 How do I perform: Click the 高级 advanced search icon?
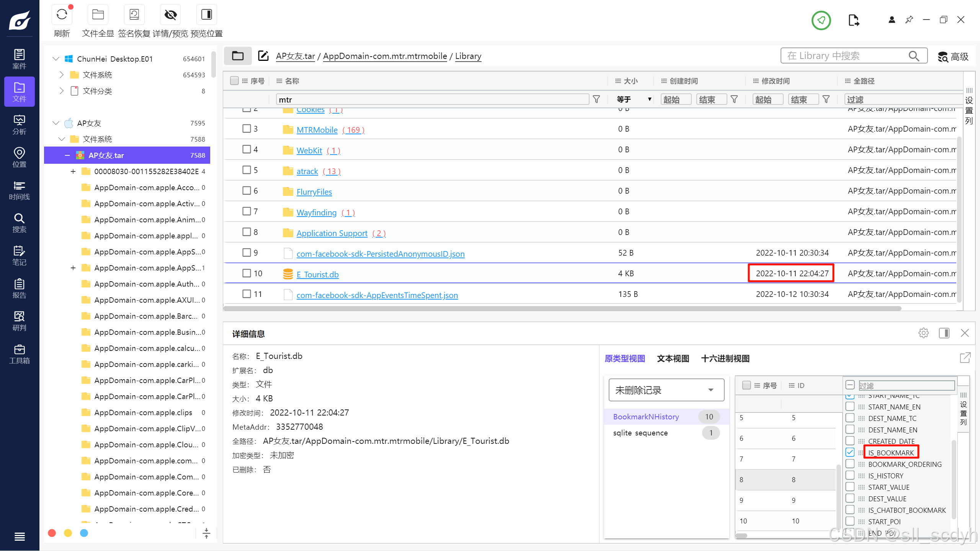[942, 57]
